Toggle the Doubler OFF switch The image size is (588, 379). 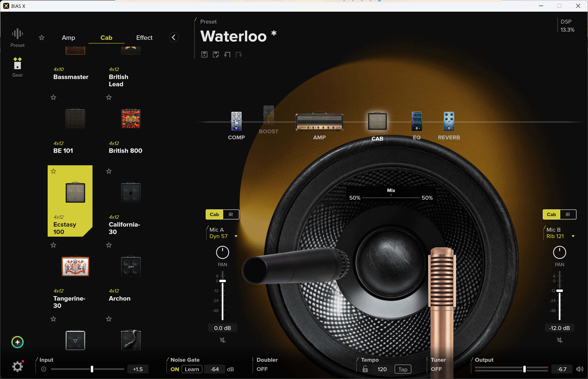(x=262, y=369)
